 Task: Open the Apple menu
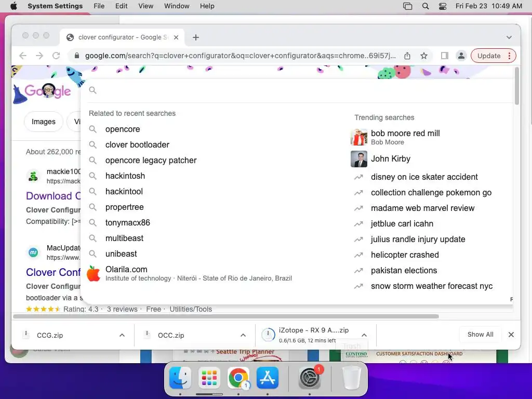coord(14,6)
